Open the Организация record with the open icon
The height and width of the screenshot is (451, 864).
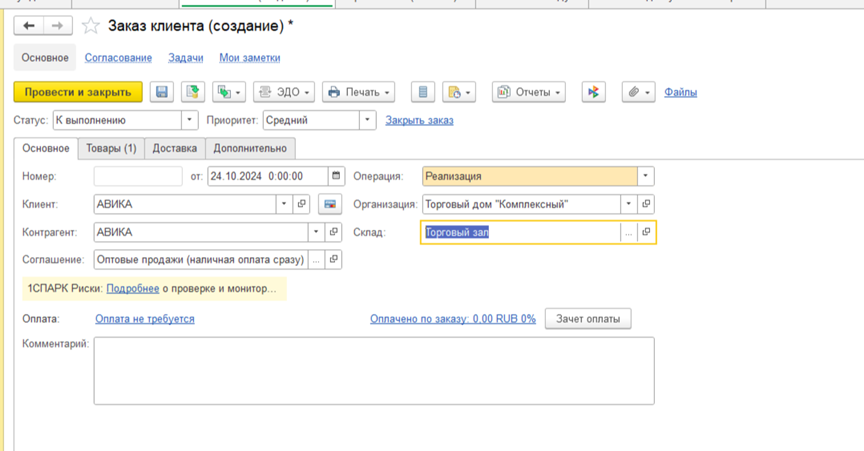[646, 204]
